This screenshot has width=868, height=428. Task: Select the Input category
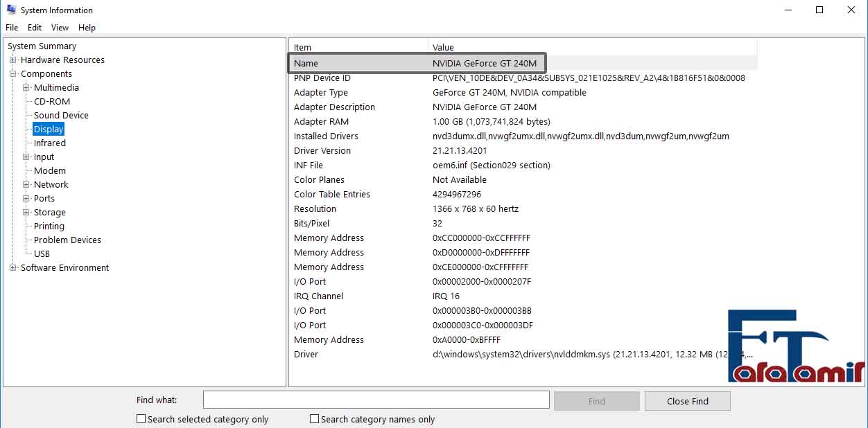point(44,157)
